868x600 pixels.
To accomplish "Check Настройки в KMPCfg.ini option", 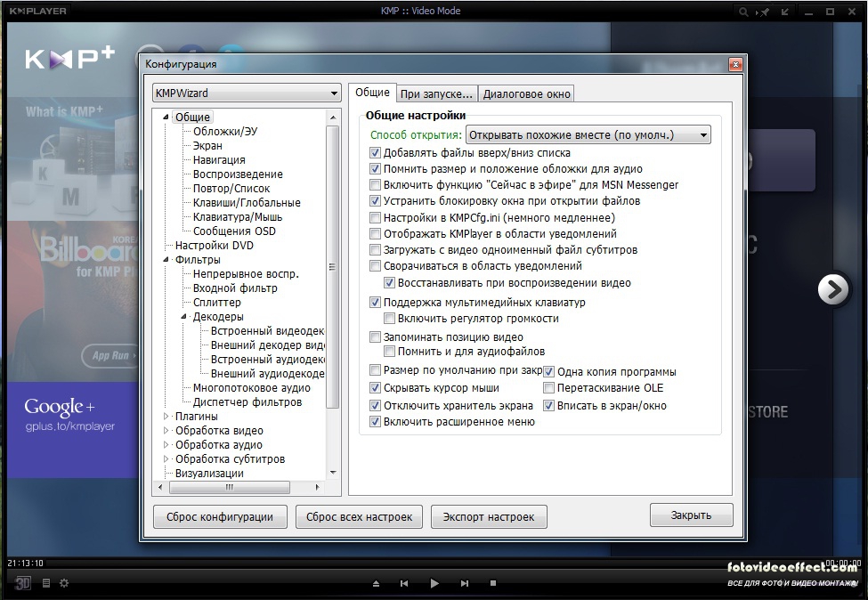I will click(x=376, y=217).
